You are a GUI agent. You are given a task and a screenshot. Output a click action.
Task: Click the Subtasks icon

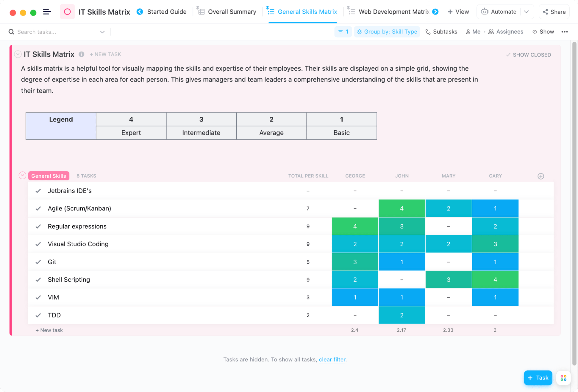pyautogui.click(x=427, y=32)
